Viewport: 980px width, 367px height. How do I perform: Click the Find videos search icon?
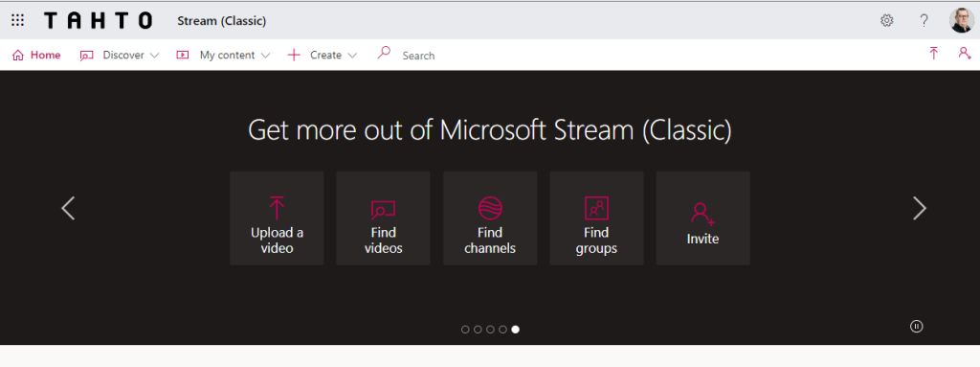[383, 210]
